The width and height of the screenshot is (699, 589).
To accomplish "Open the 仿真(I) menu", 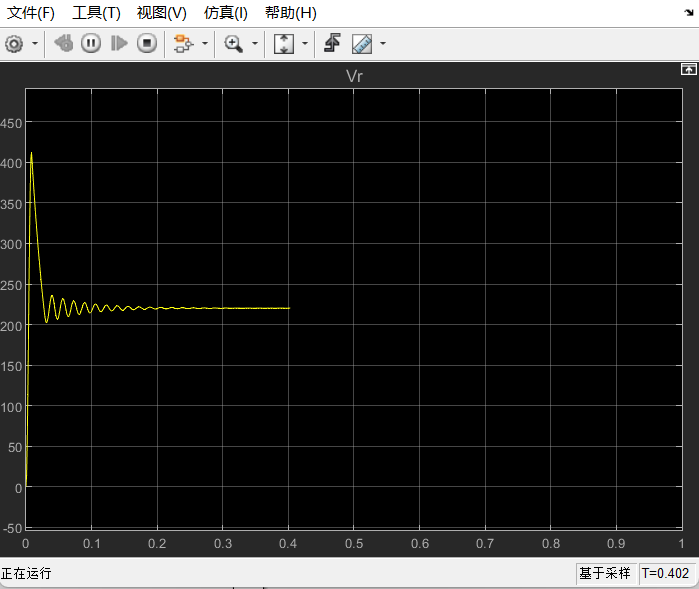I will 226,13.
